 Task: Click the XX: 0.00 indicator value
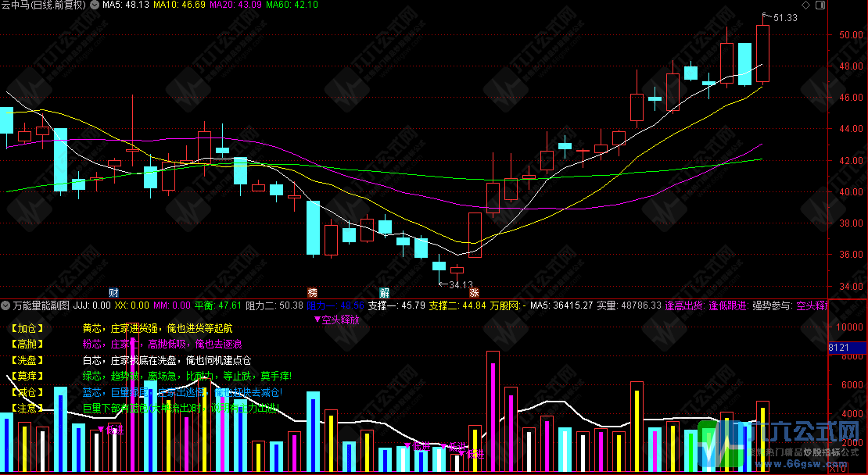pos(131,305)
